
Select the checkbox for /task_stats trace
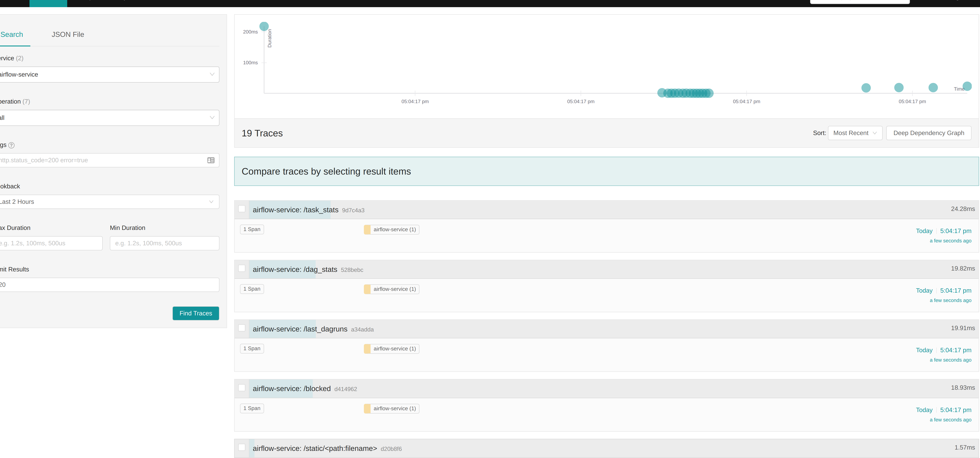(x=242, y=209)
